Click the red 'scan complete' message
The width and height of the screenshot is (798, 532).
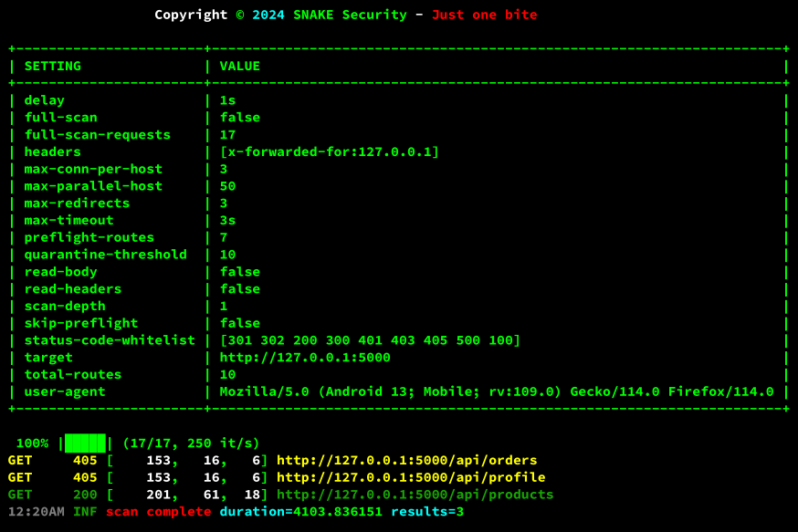point(158,512)
